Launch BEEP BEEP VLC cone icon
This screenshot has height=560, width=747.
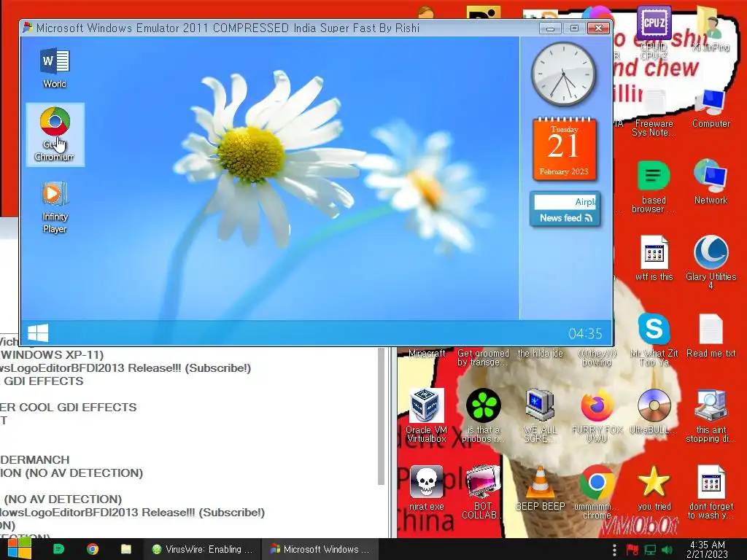pos(540,488)
